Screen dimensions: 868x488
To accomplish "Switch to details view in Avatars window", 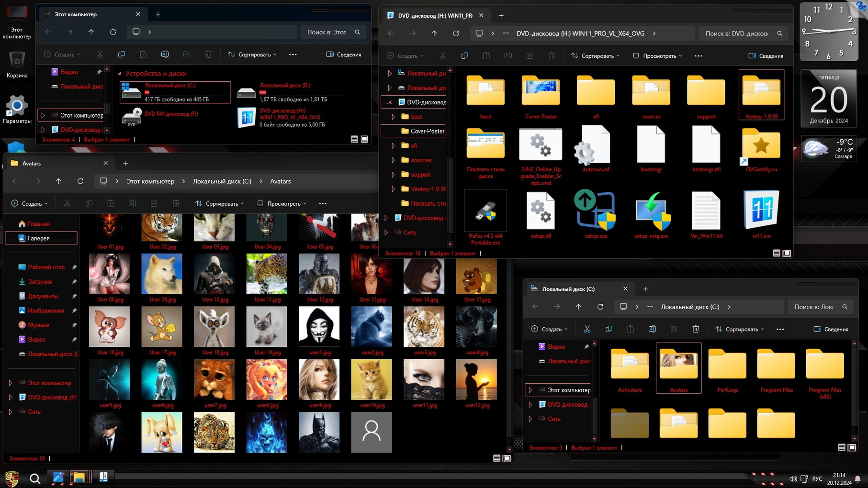I will [496, 458].
